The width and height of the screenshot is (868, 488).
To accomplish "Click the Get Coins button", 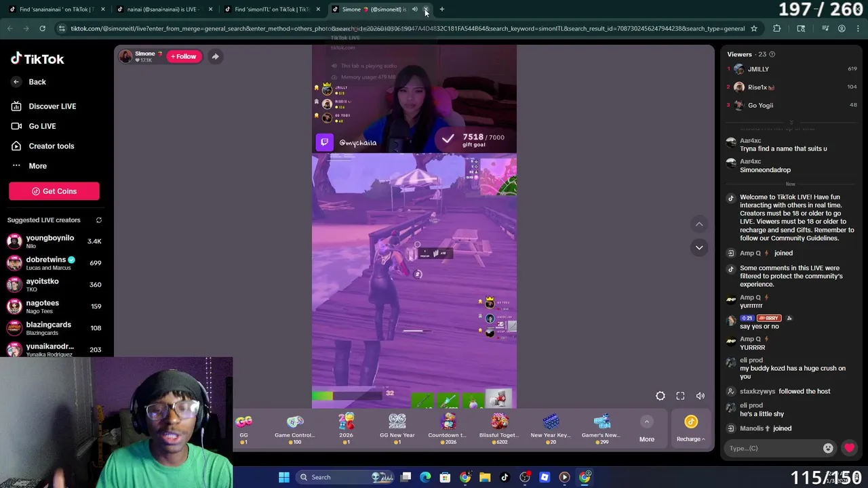I will point(54,191).
